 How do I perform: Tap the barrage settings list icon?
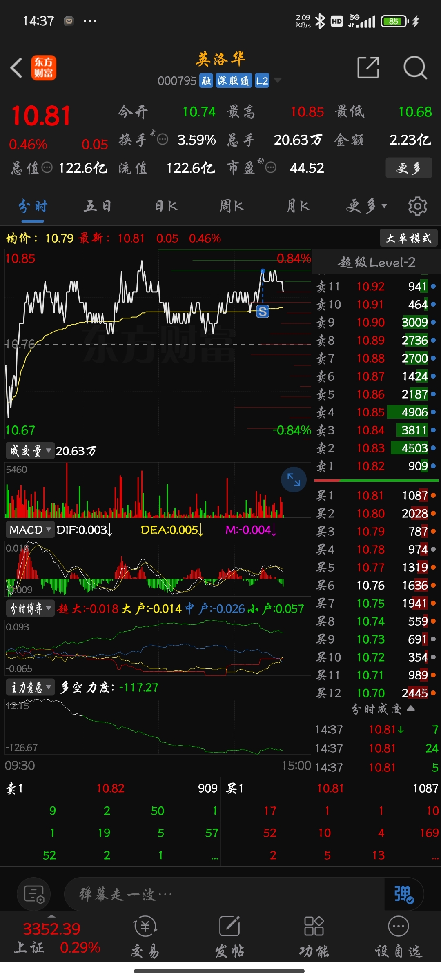point(34,894)
